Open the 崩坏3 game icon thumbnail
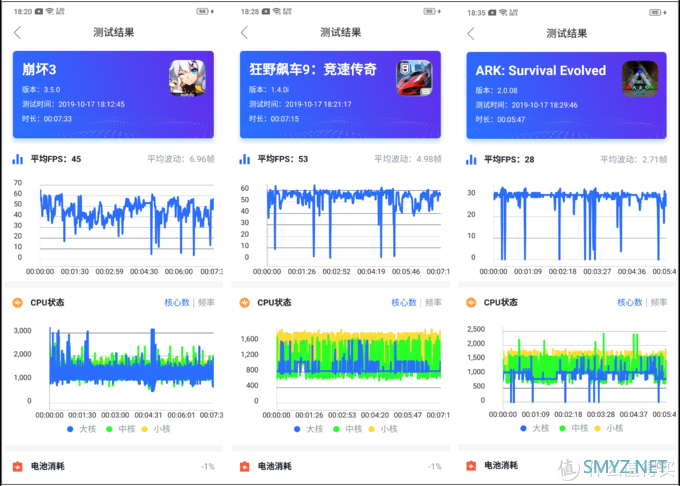This screenshot has width=680, height=486. click(187, 78)
